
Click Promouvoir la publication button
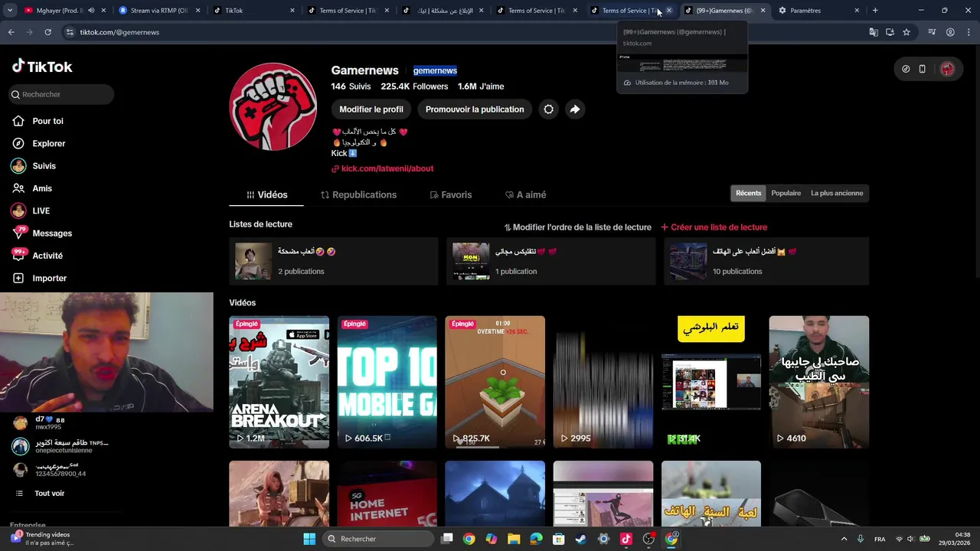click(x=475, y=109)
